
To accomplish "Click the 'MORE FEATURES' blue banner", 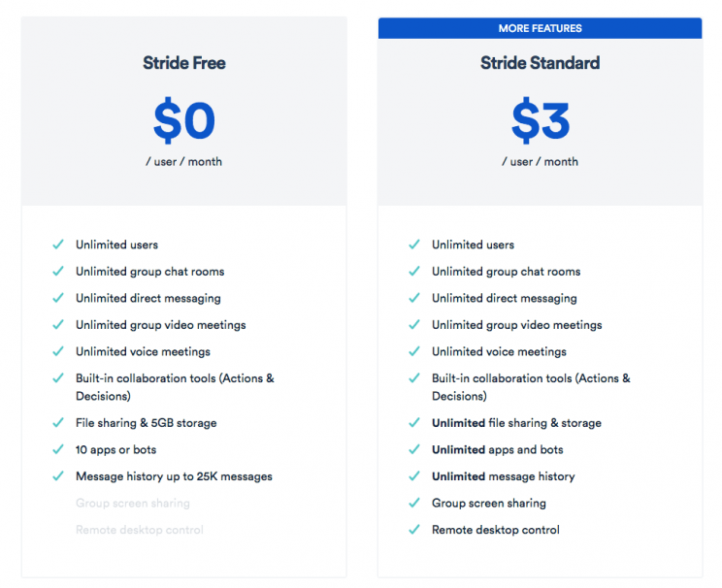I will 540,28.
